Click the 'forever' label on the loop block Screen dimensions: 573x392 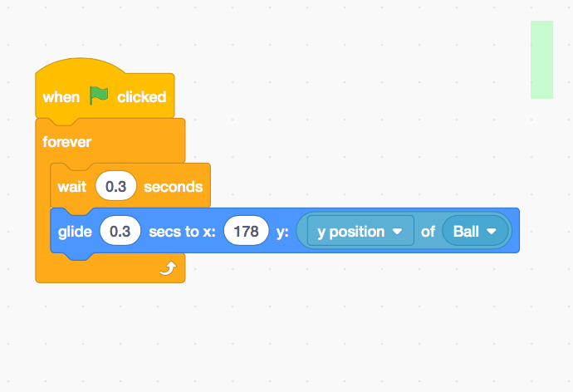[66, 142]
